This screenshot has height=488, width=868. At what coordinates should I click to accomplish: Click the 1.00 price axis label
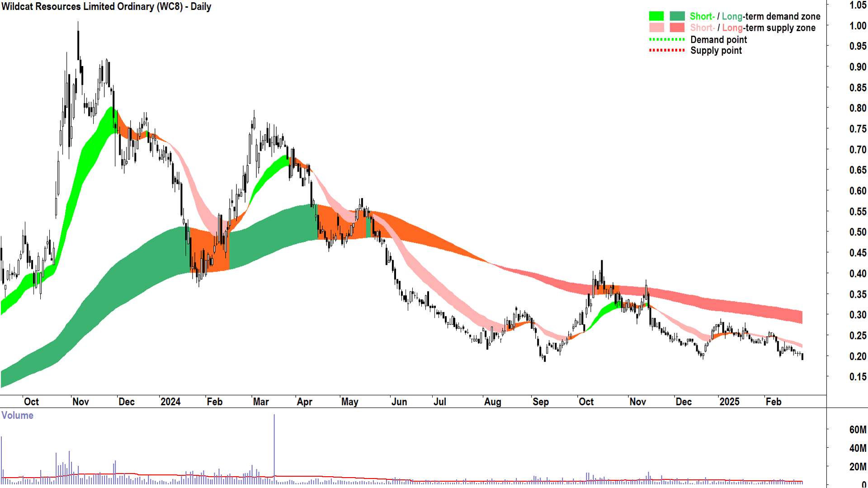pyautogui.click(x=858, y=26)
